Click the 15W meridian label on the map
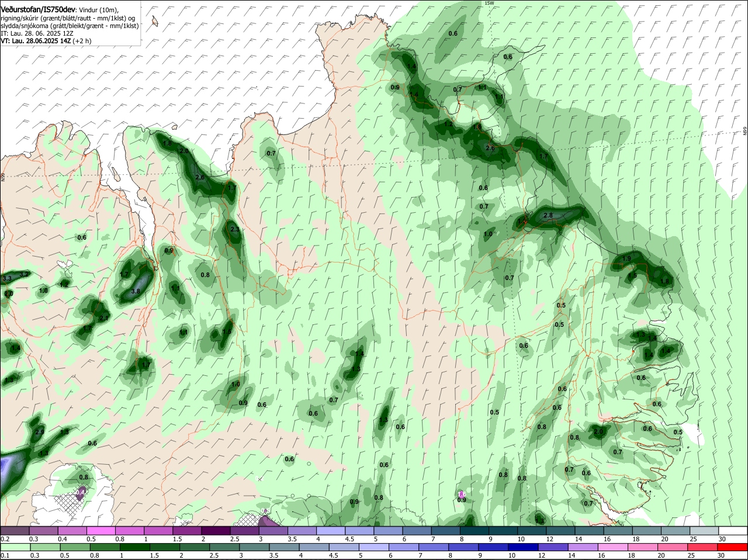This screenshot has width=748, height=560. tap(489, 3)
